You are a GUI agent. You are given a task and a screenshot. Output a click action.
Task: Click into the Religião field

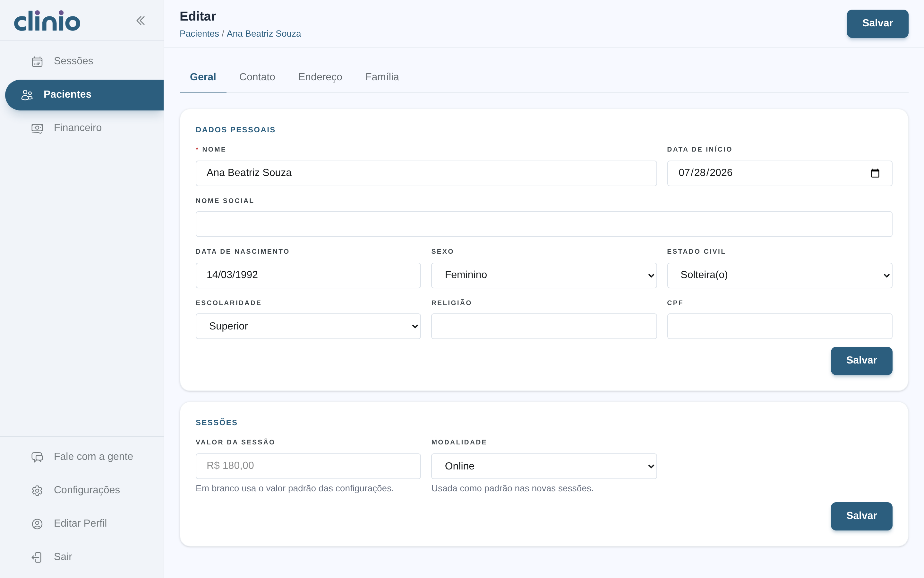[544, 326]
